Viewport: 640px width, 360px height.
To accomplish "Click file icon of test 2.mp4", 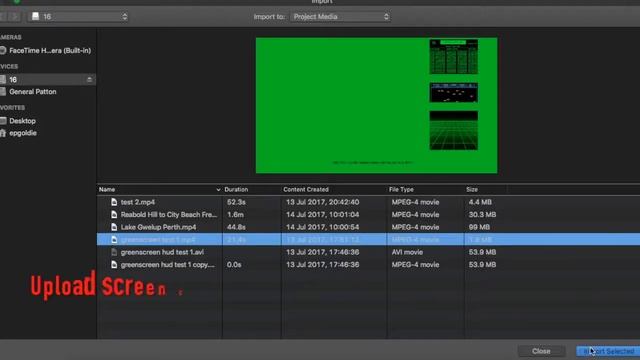I will 114,202.
